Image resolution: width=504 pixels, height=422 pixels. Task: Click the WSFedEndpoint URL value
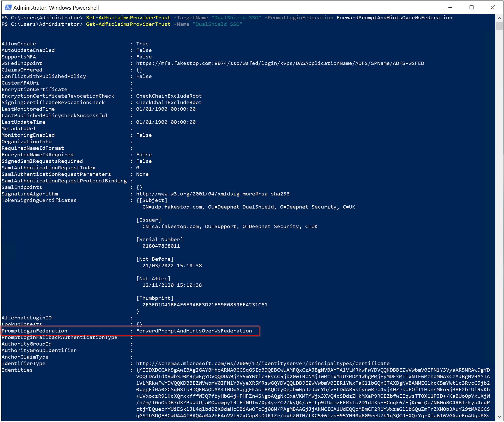pyautogui.click(x=280, y=63)
